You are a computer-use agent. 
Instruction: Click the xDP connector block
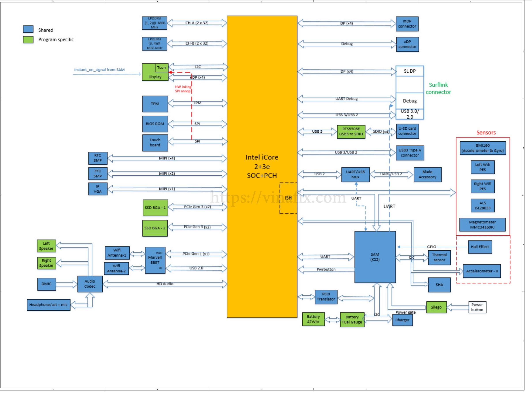click(x=407, y=44)
